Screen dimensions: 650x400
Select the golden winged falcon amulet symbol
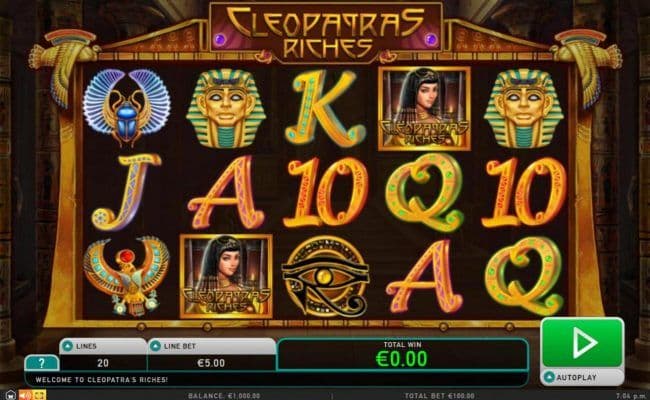(x=126, y=276)
